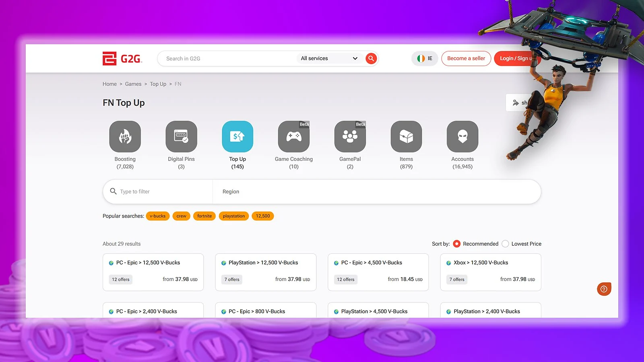Screen dimensions: 644x362
Task: Open the GamePal category icon
Action: [x=350, y=136]
